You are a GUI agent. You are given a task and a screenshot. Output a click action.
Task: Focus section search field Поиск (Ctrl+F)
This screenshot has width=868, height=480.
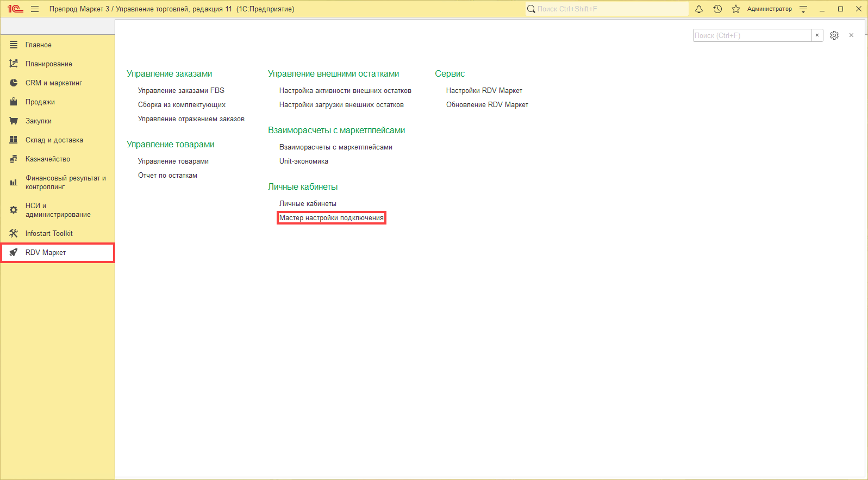coord(752,35)
